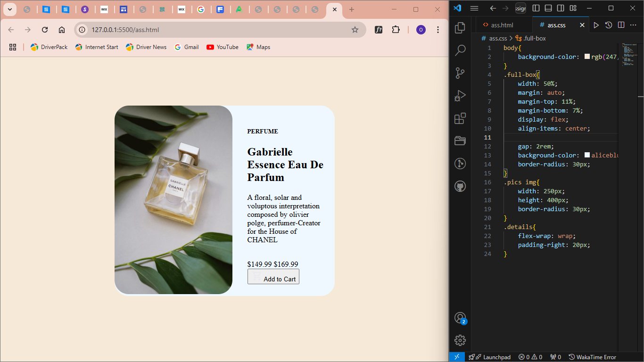Click the 'gap: 2rem;' code line
644x362 pixels.
point(536,146)
